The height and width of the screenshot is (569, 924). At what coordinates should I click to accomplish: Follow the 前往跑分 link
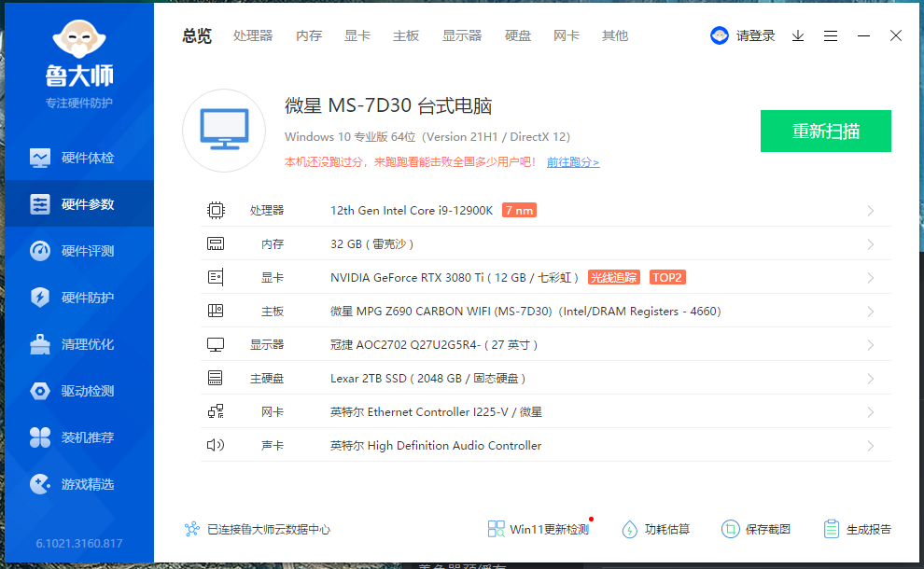pos(572,162)
